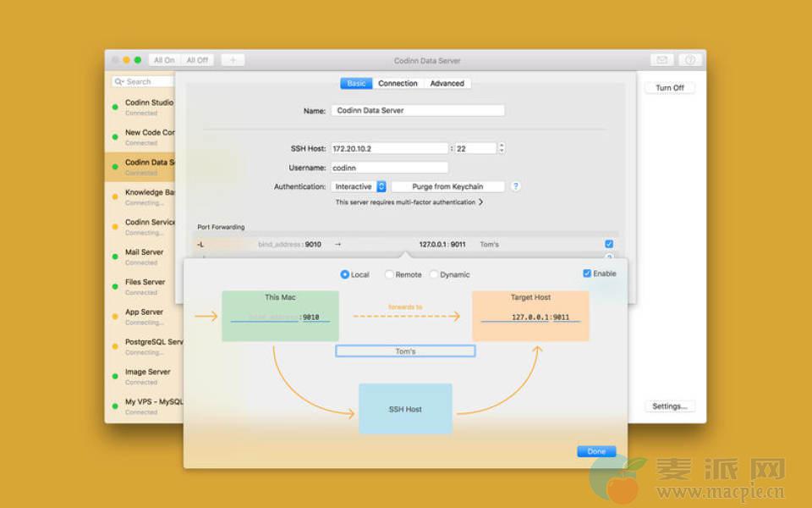Image resolution: width=812 pixels, height=508 pixels.
Task: Select the Remote radio button
Action: coord(389,274)
